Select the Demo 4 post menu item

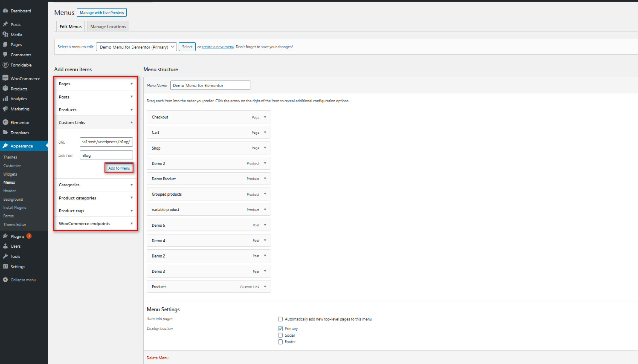click(209, 240)
